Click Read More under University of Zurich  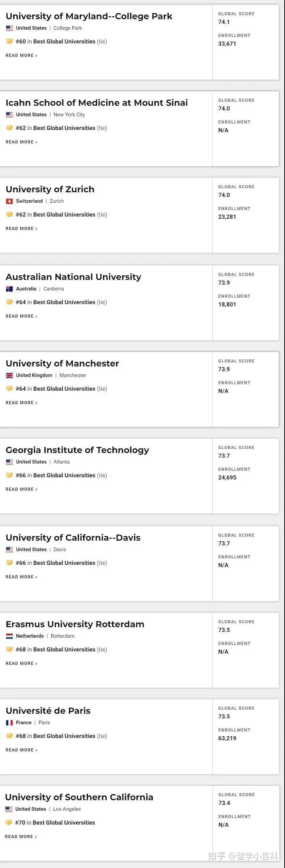point(22,228)
